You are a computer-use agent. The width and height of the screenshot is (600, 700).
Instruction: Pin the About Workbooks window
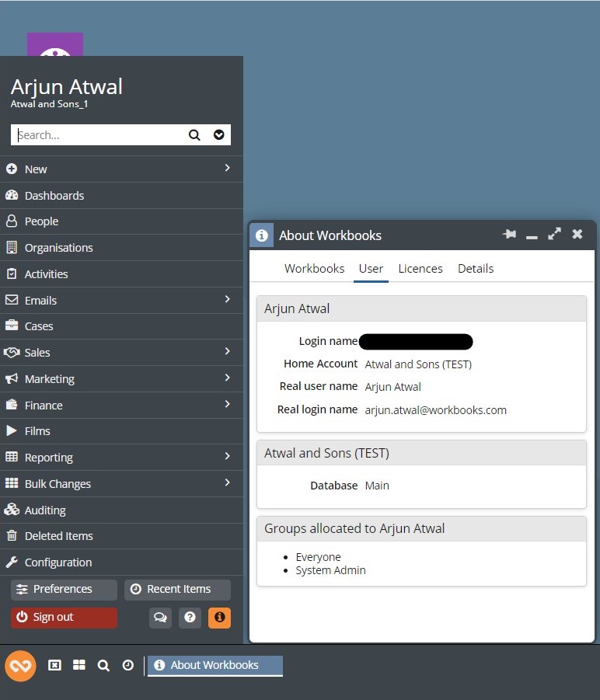[509, 235]
